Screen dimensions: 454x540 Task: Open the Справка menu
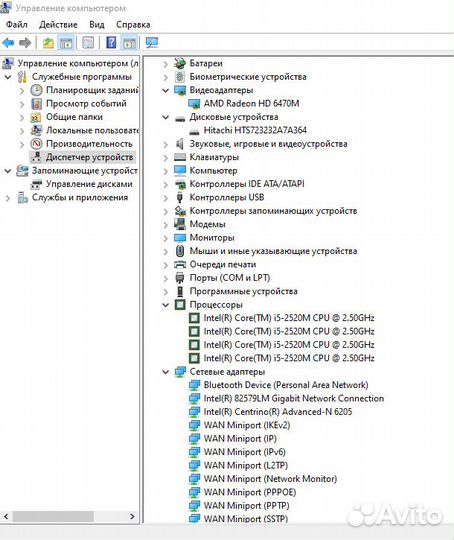[x=133, y=24]
